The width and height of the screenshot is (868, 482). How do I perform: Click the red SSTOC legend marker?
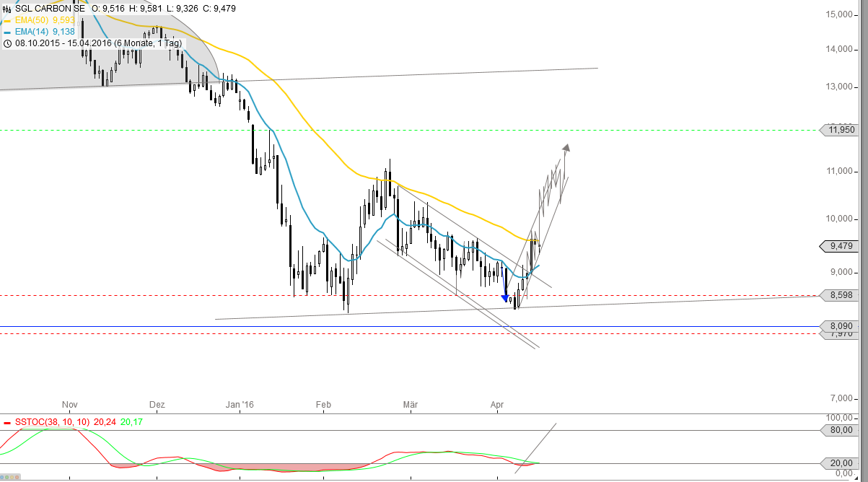(6, 421)
